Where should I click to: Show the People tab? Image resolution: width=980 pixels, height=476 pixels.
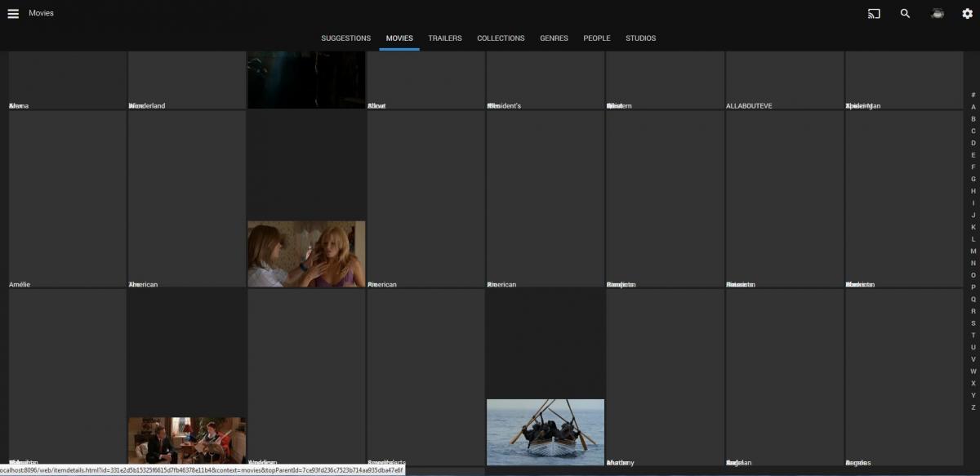(596, 38)
